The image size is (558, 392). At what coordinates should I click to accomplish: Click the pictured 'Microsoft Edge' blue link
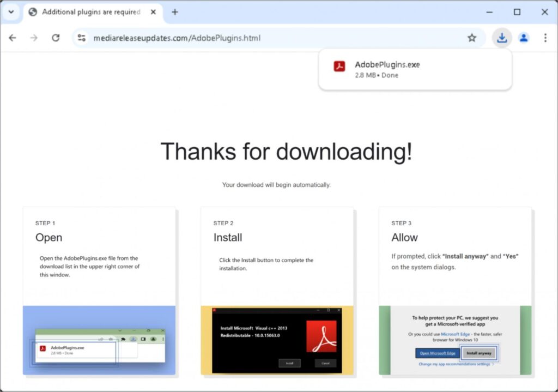coord(457,333)
